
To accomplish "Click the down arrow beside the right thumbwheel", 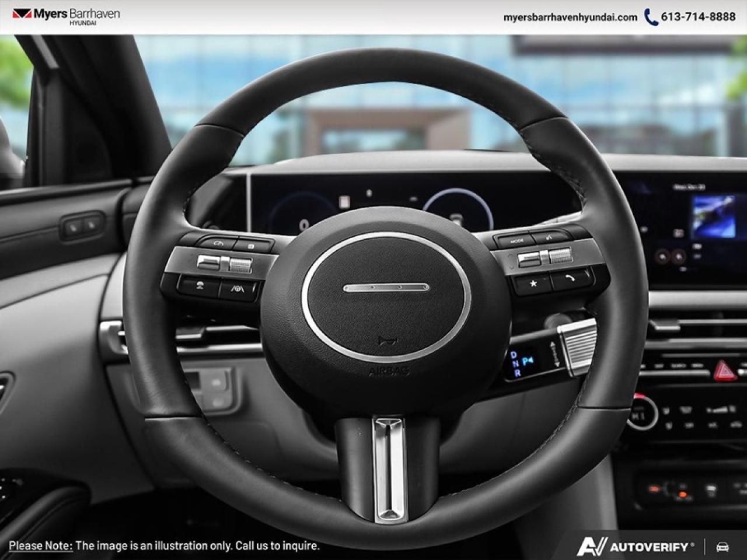I will 512,268.
